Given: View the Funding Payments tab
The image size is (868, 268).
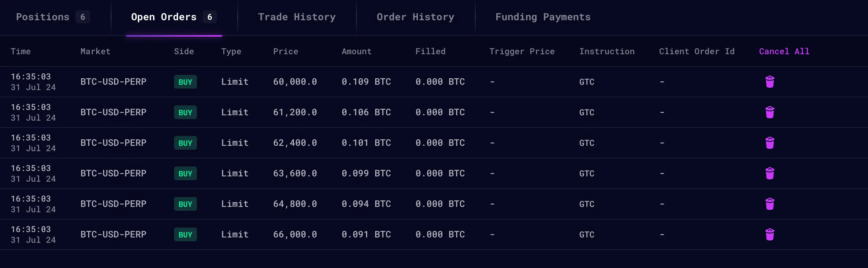Looking at the screenshot, I should pyautogui.click(x=543, y=17).
